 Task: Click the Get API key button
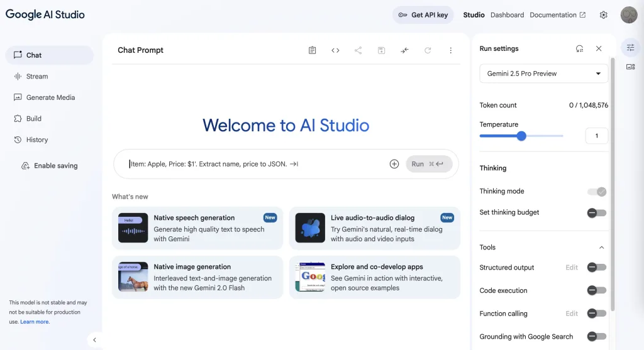(423, 15)
